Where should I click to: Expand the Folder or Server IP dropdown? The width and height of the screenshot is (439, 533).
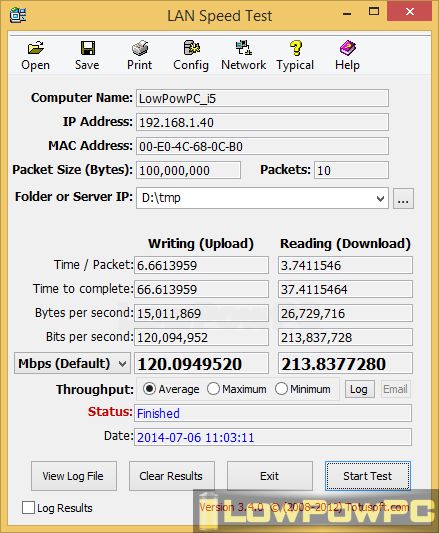click(x=380, y=198)
